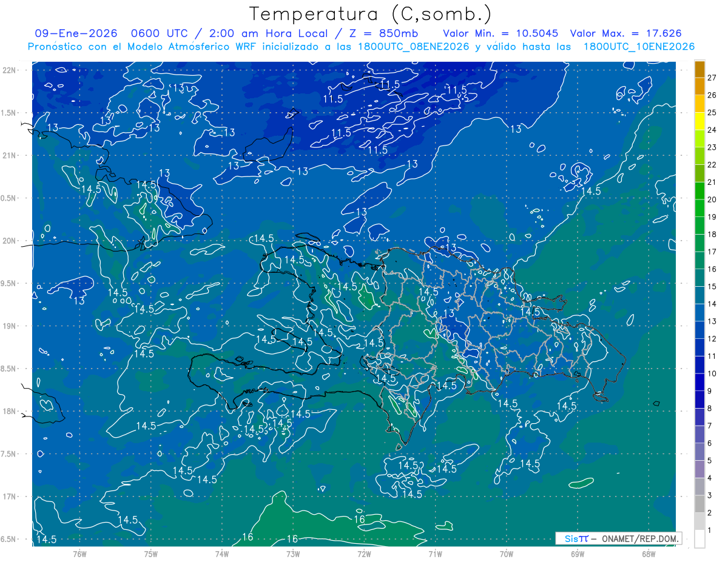This screenshot has height=562, width=728.
Task: Click 'Valor Min. = 10.5045' text
Action: pos(500,34)
